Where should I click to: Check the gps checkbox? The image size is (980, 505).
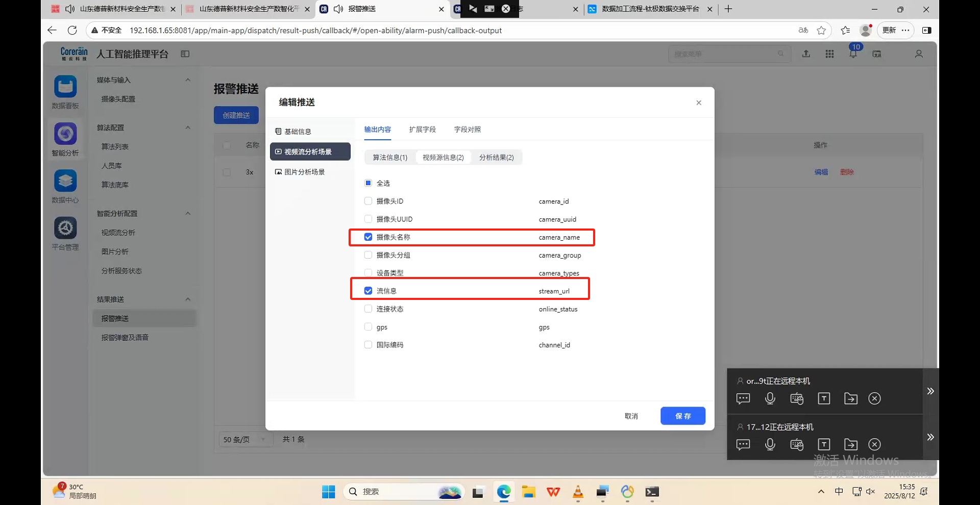coord(368,327)
